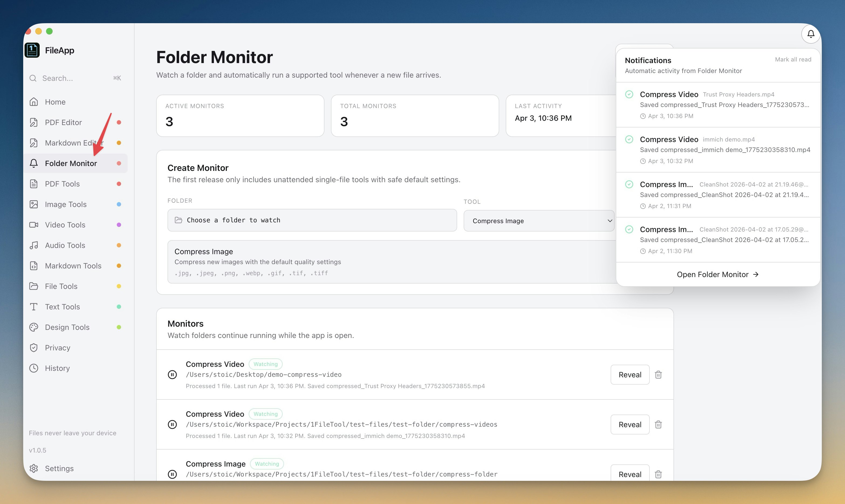The height and width of the screenshot is (504, 845).
Task: Click the Privacy shield icon
Action: (34, 348)
